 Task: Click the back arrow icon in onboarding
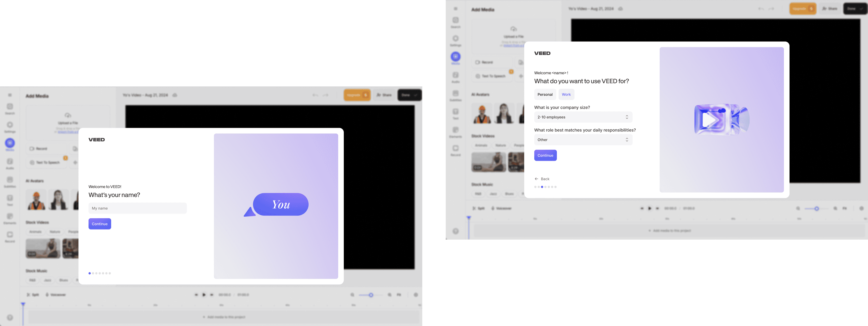(536, 179)
